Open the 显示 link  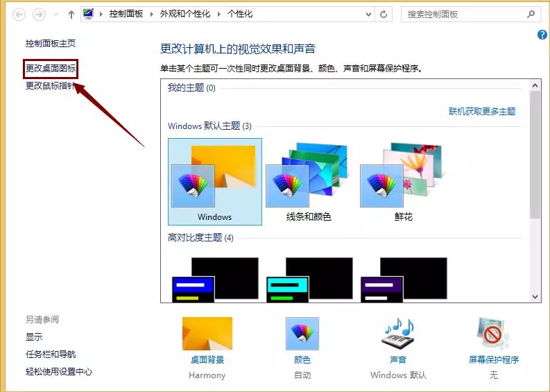pos(34,337)
